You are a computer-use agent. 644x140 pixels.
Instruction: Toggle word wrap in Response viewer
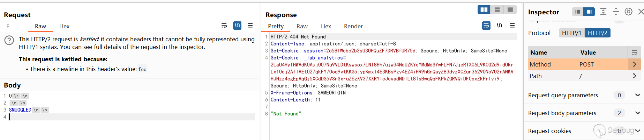(486, 26)
